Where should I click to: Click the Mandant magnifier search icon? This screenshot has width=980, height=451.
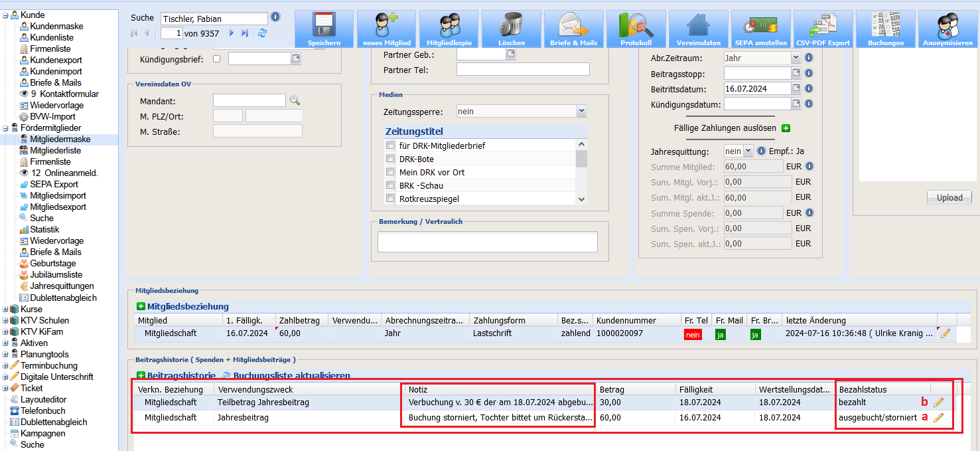295,101
